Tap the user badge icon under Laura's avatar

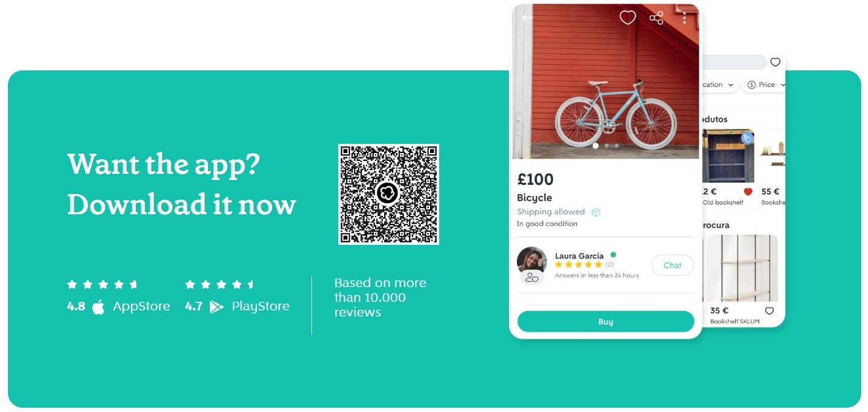point(532,277)
